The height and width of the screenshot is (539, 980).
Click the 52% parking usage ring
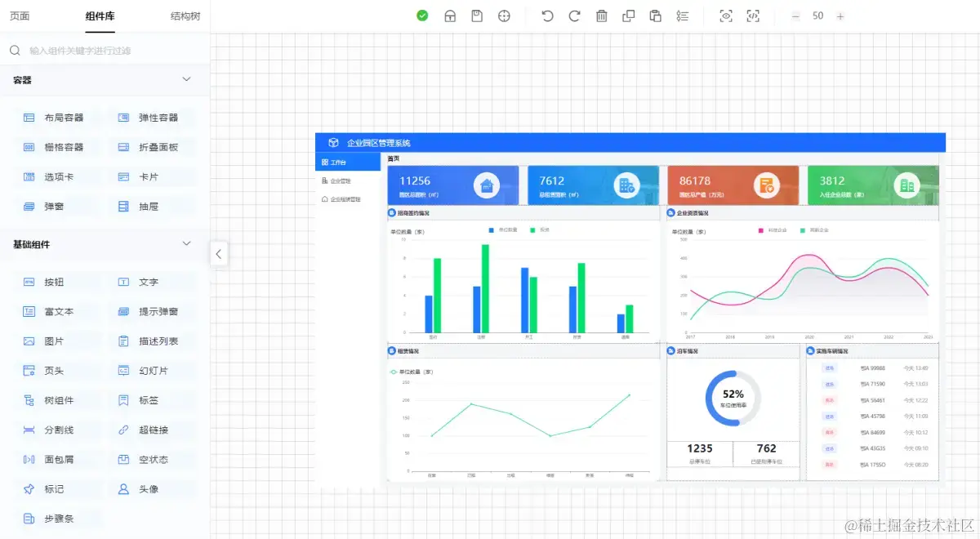[733, 398]
